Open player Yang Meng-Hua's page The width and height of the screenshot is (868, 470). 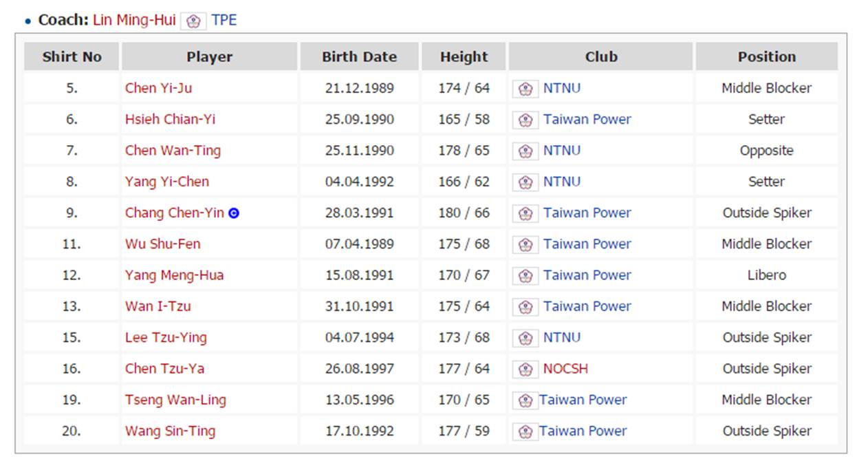pyautogui.click(x=174, y=275)
